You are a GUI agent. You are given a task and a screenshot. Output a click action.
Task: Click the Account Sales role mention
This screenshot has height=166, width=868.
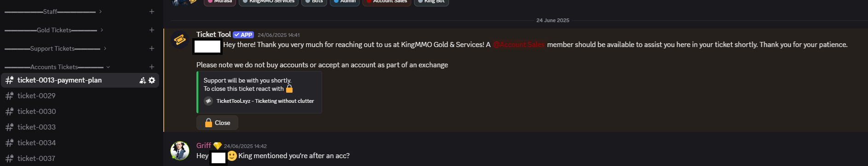pyautogui.click(x=519, y=45)
